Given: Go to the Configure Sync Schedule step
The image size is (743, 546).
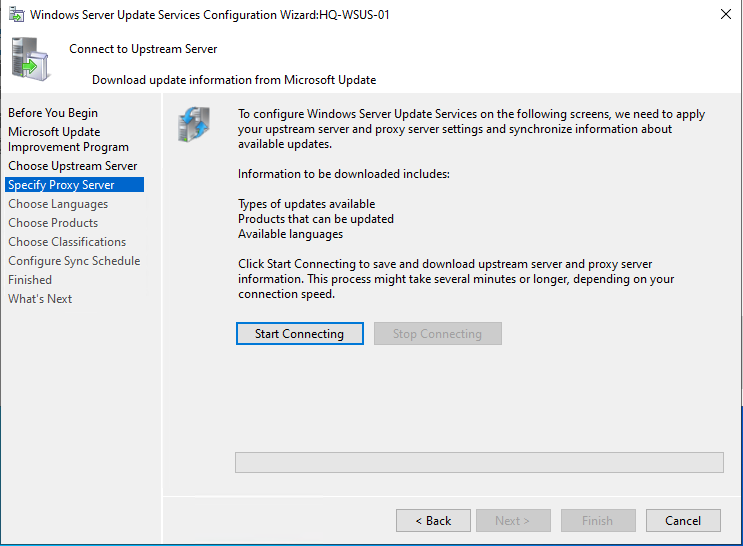Looking at the screenshot, I should pyautogui.click(x=74, y=261).
